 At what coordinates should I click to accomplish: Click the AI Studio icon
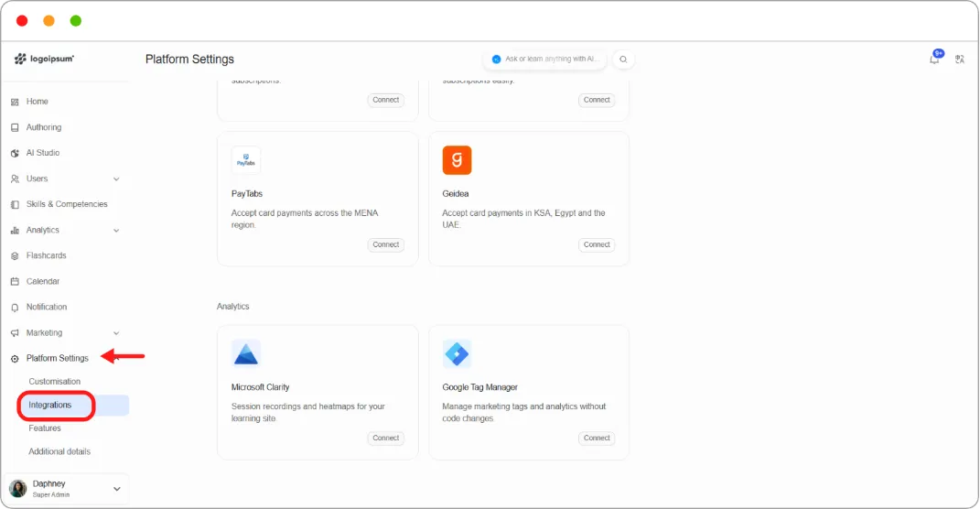pos(15,153)
